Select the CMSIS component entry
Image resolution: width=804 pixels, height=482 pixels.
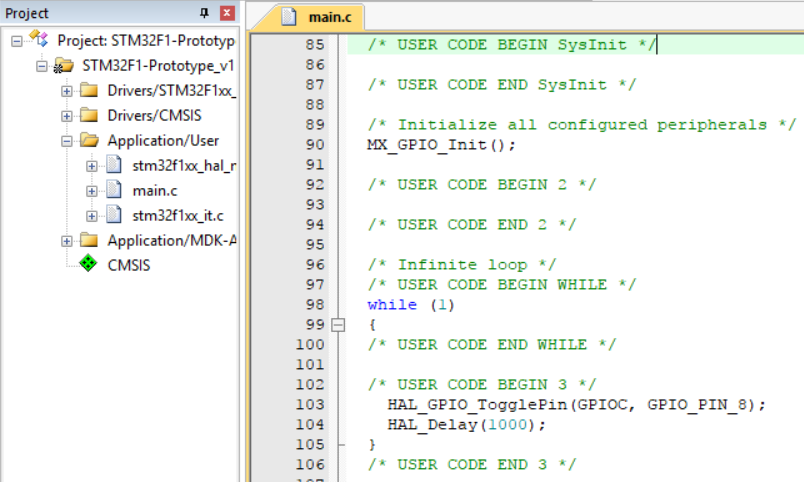point(129,265)
